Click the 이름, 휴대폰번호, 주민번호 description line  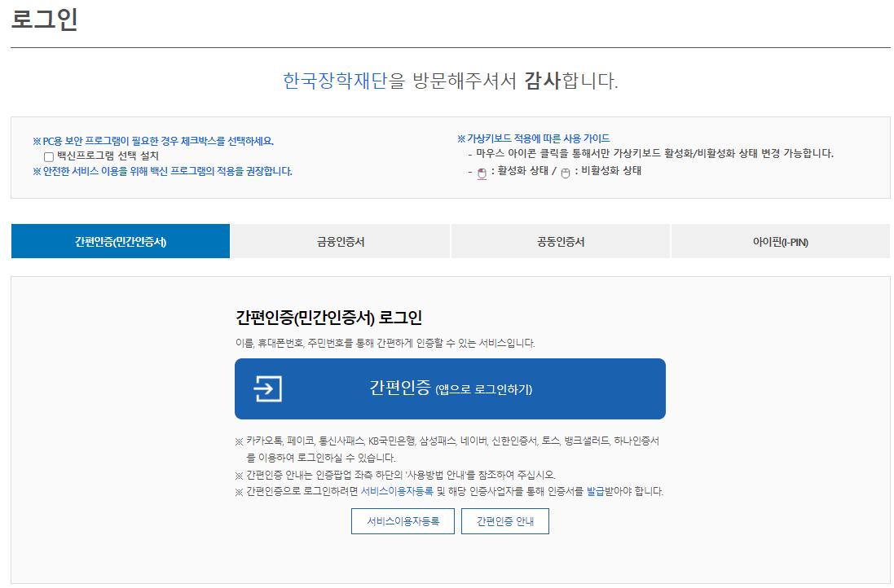pos(385,343)
